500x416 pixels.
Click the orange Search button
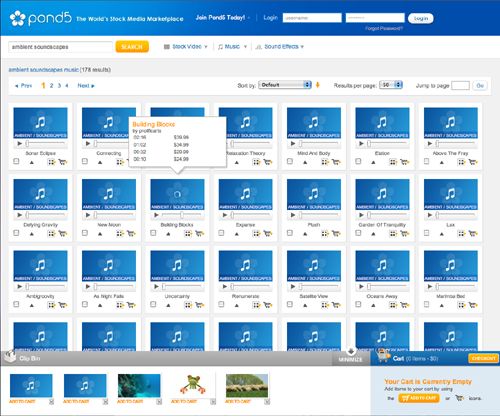(132, 47)
